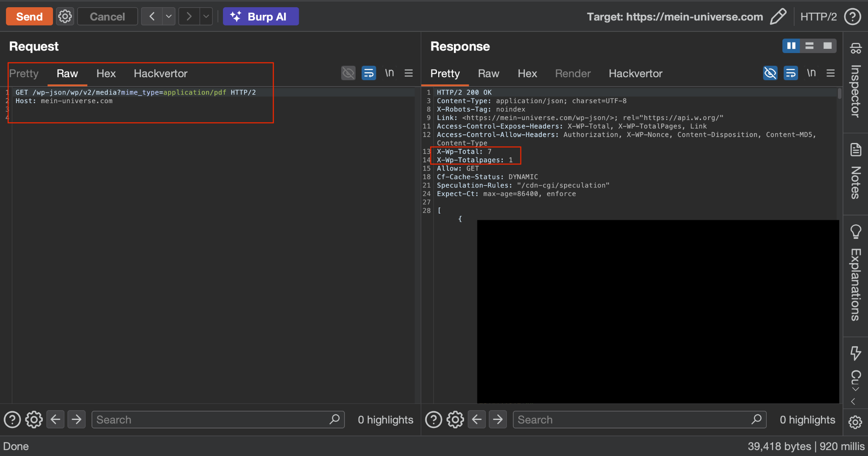Jump to next Response search match
868x456 pixels.
[498, 420]
